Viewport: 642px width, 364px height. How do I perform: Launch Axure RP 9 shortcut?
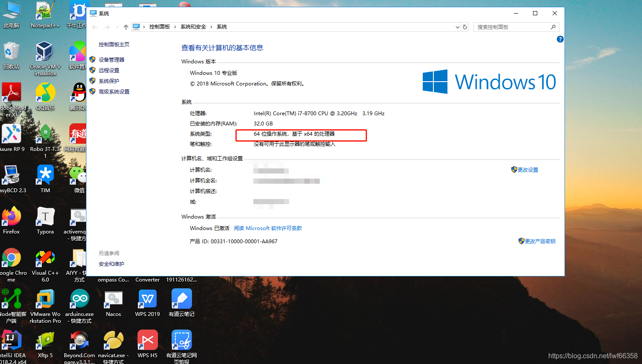click(x=11, y=138)
